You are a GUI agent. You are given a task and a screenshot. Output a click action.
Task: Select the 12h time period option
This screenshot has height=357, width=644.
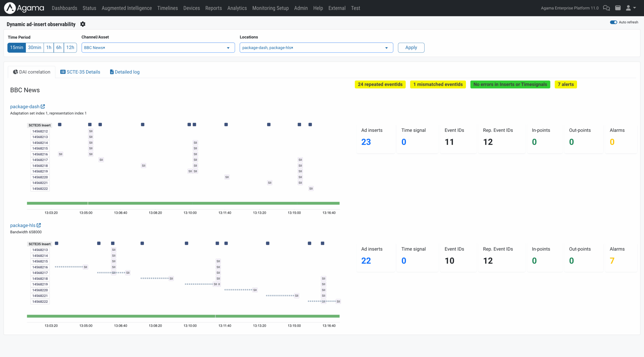click(x=70, y=47)
